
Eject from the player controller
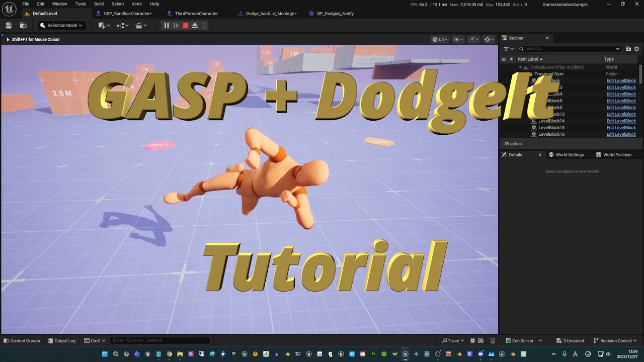coord(195,26)
